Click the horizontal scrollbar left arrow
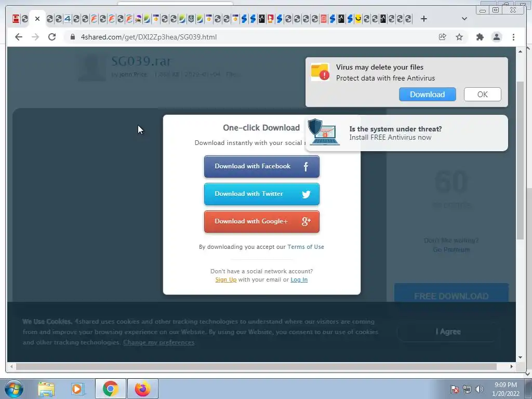 click(x=11, y=366)
